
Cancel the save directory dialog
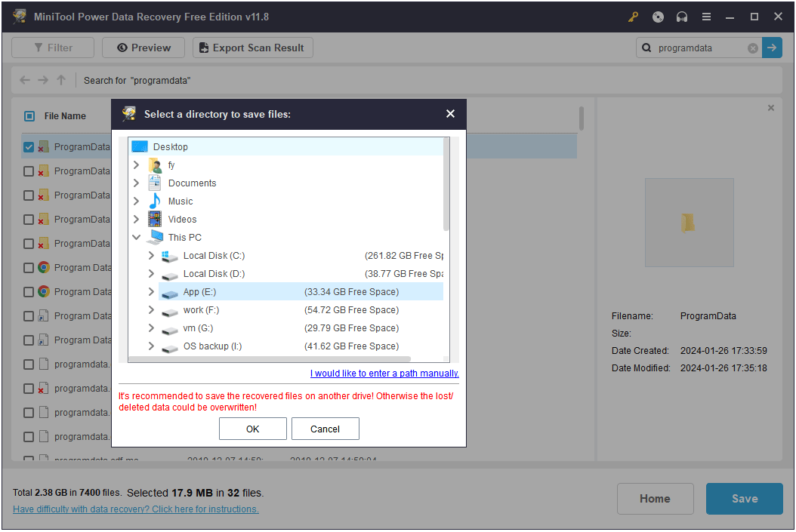(x=325, y=429)
